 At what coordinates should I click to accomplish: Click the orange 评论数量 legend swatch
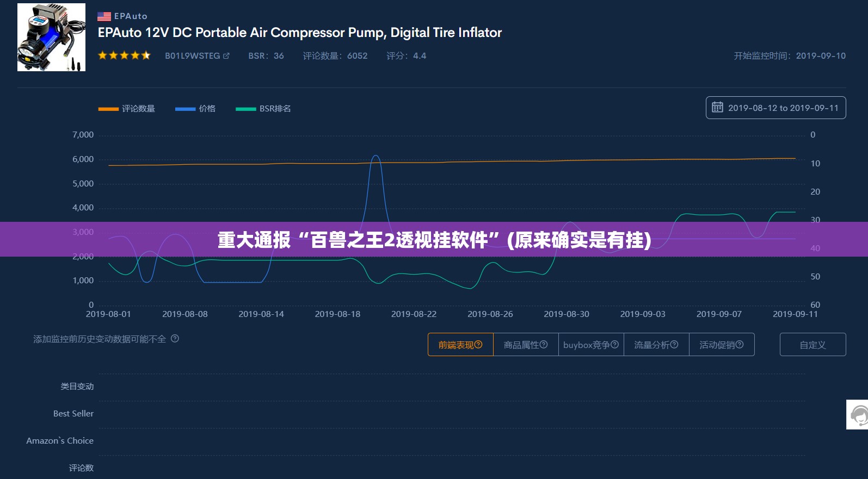[108, 109]
